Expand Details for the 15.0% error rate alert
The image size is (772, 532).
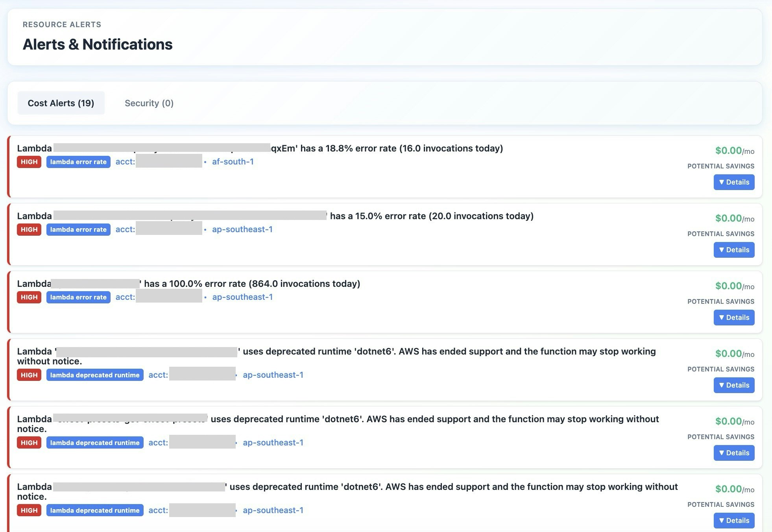click(734, 250)
